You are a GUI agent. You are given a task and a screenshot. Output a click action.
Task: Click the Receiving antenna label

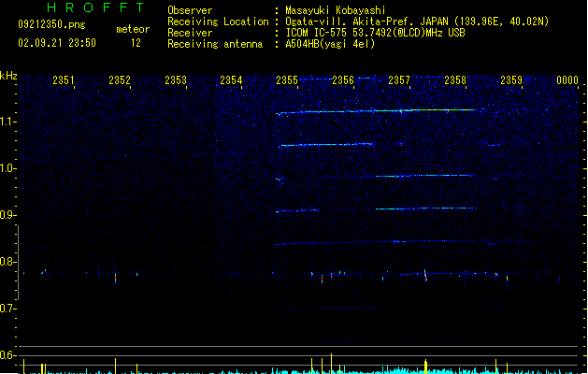(215, 44)
